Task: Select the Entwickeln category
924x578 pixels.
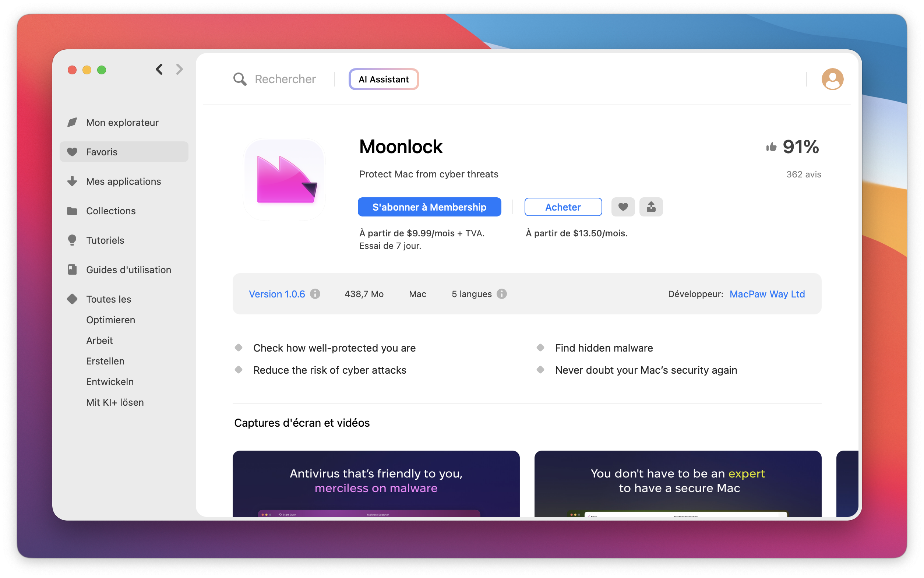Action: (110, 381)
